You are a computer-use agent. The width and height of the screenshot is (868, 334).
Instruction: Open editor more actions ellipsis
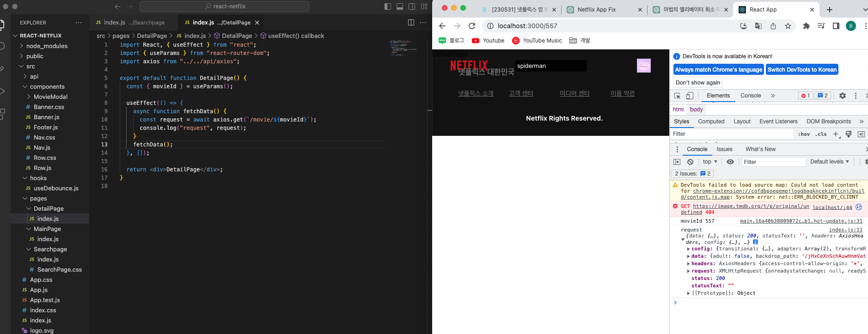[x=422, y=22]
